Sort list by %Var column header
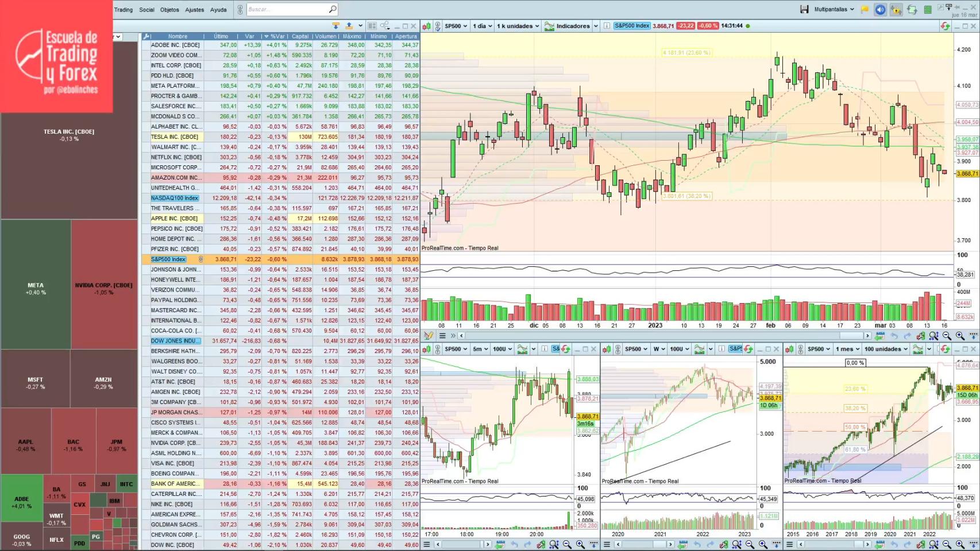Screen dimensions: 980x551 (x=276, y=36)
